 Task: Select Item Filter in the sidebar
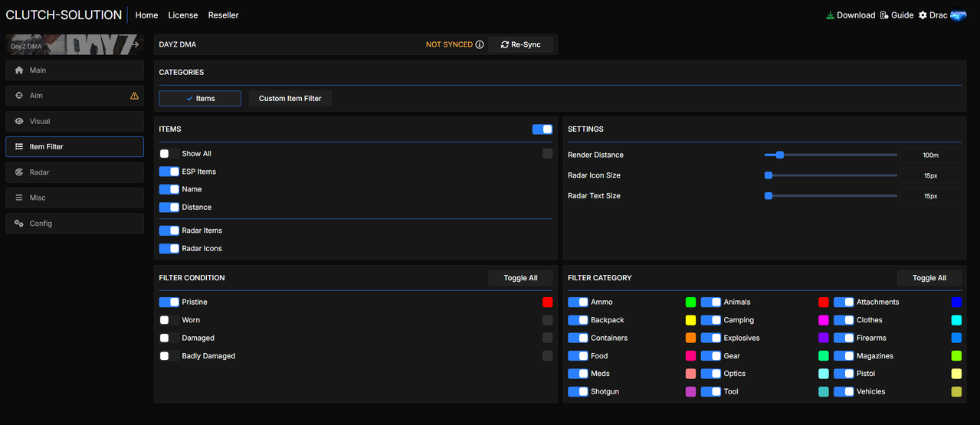(x=74, y=146)
